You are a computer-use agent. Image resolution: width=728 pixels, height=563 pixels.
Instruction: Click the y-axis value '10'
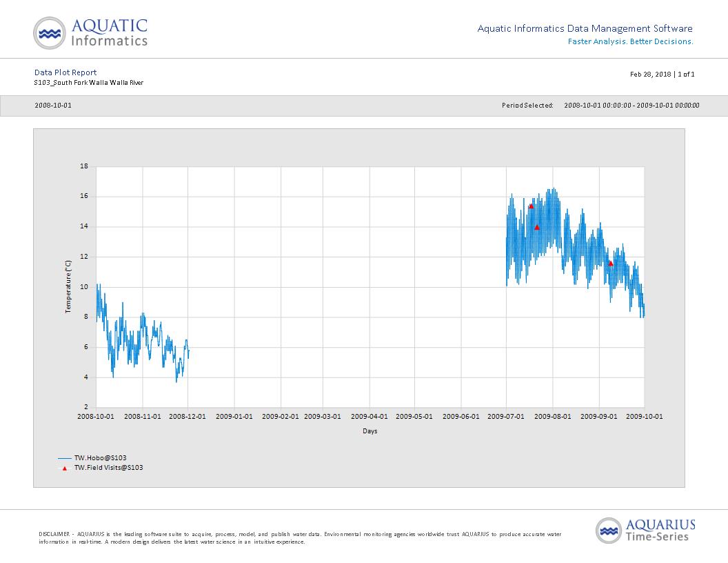point(84,287)
